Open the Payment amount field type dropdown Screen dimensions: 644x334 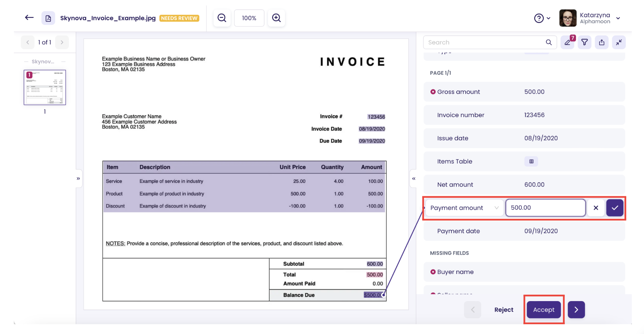464,208
